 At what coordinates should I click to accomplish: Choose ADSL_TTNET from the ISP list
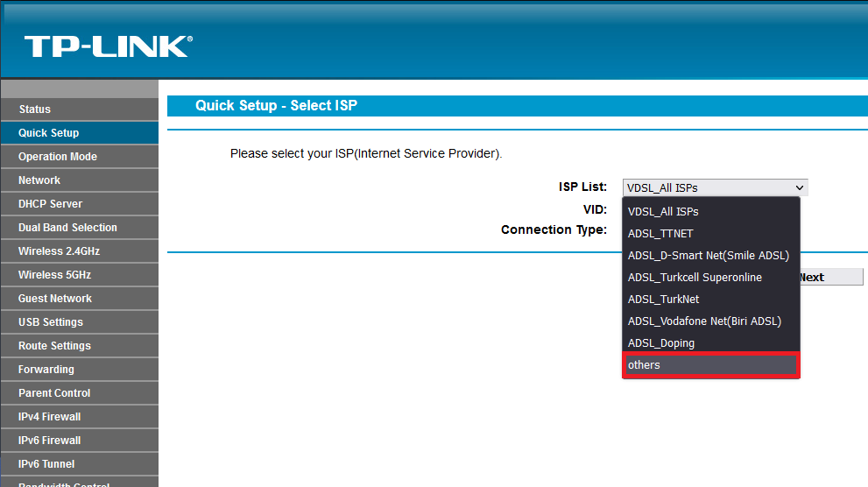[x=711, y=234]
